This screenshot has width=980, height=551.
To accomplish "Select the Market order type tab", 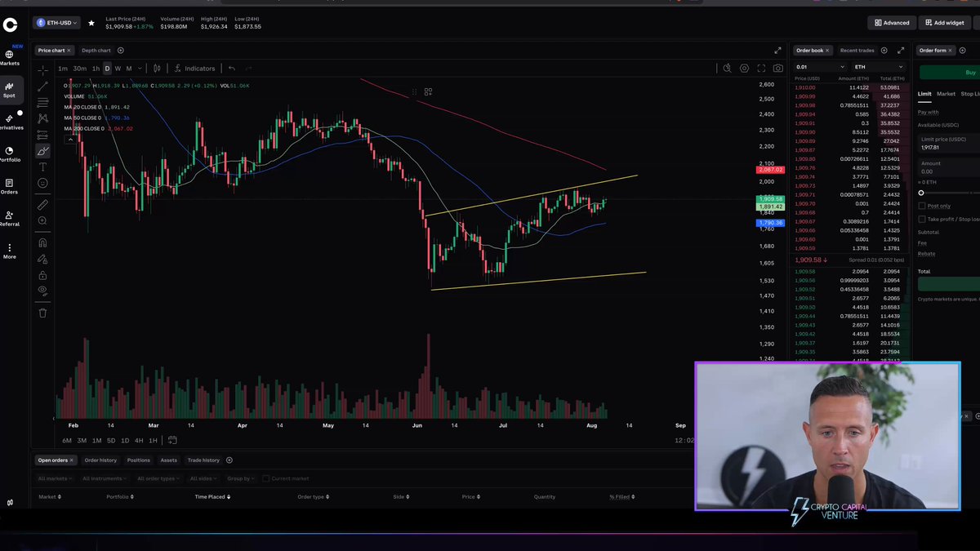I will click(946, 94).
